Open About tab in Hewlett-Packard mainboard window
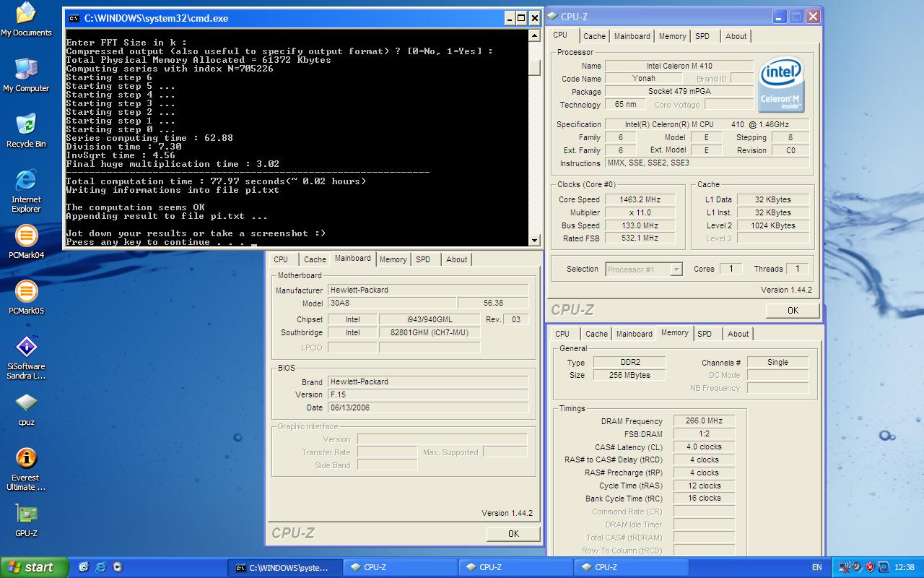924x578 pixels. click(456, 259)
